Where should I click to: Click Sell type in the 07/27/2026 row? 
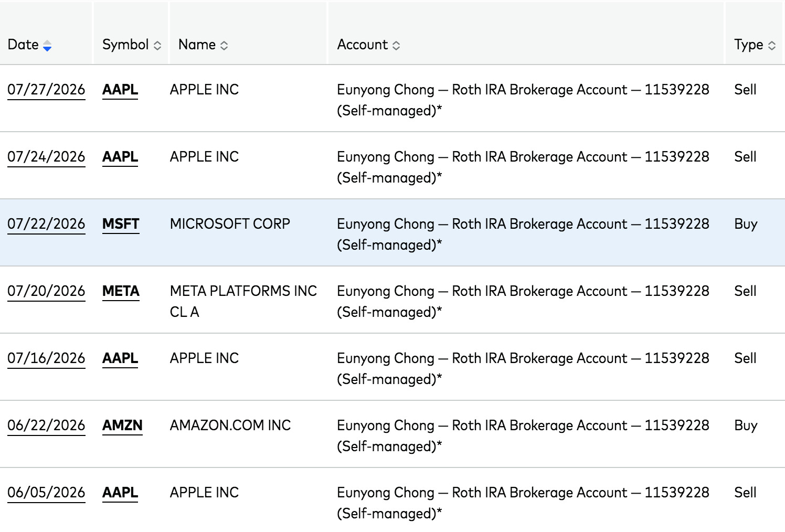point(745,90)
